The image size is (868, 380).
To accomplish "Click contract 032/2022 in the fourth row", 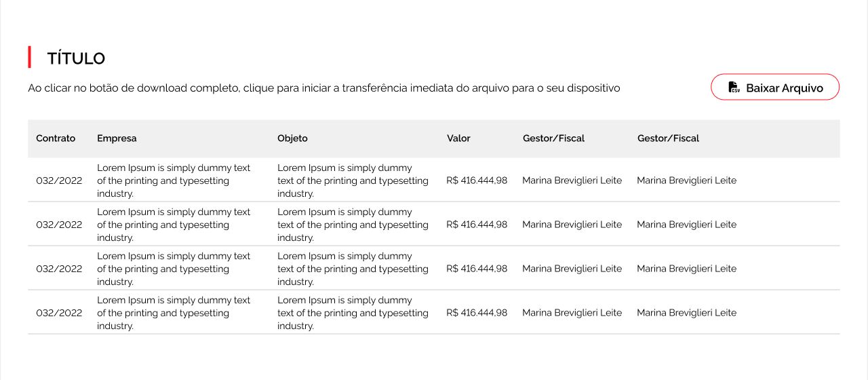I will click(59, 313).
